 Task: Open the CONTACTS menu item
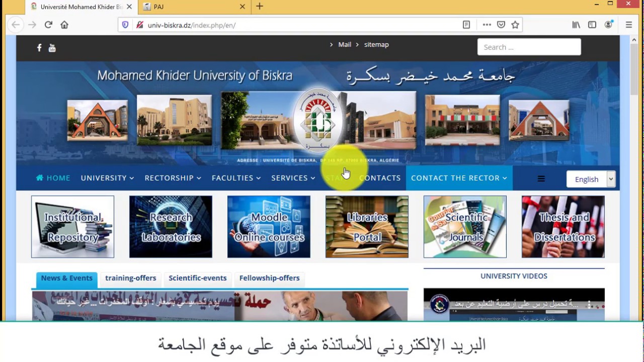click(x=380, y=178)
